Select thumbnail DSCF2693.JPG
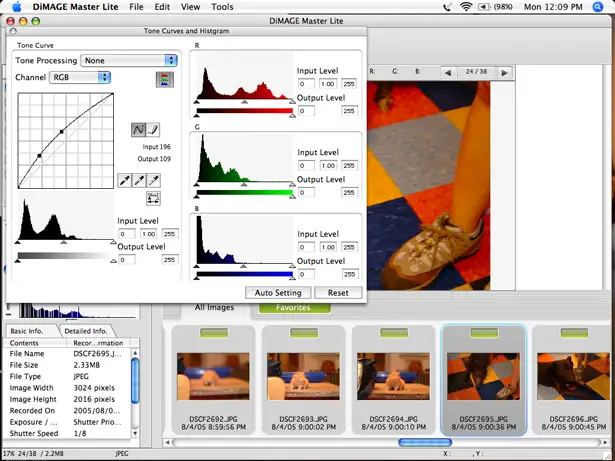Image resolution: width=615 pixels, height=461 pixels. pos(304,379)
